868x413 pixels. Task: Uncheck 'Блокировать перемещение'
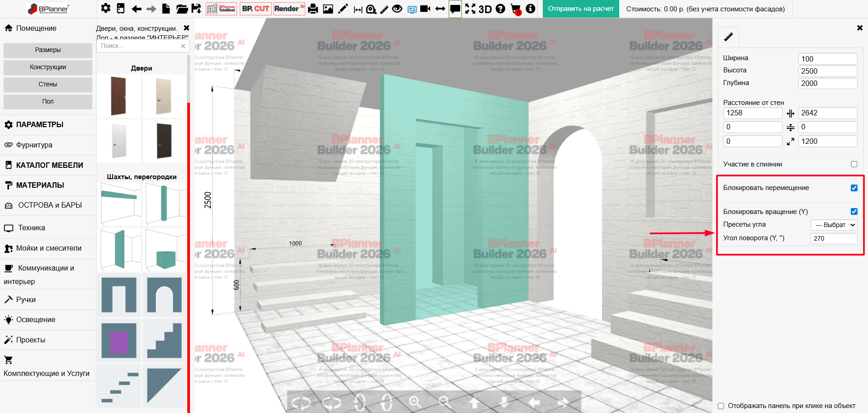[x=854, y=188]
